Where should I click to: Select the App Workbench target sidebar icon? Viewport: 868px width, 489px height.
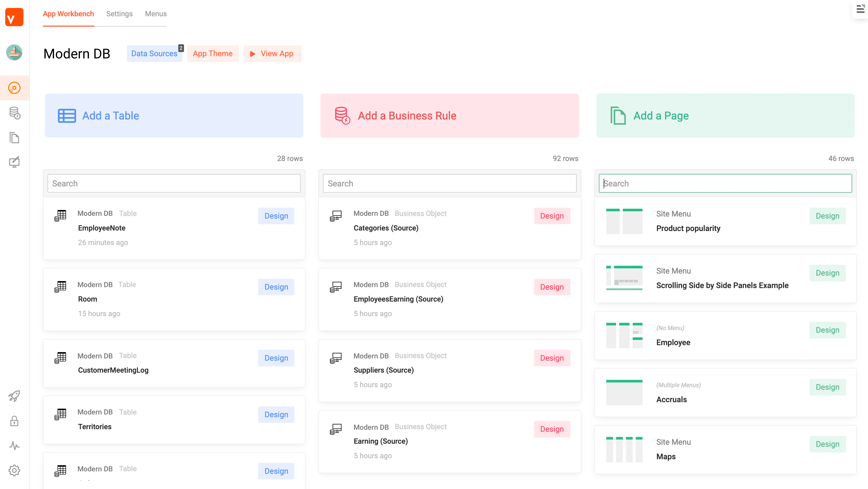click(14, 88)
